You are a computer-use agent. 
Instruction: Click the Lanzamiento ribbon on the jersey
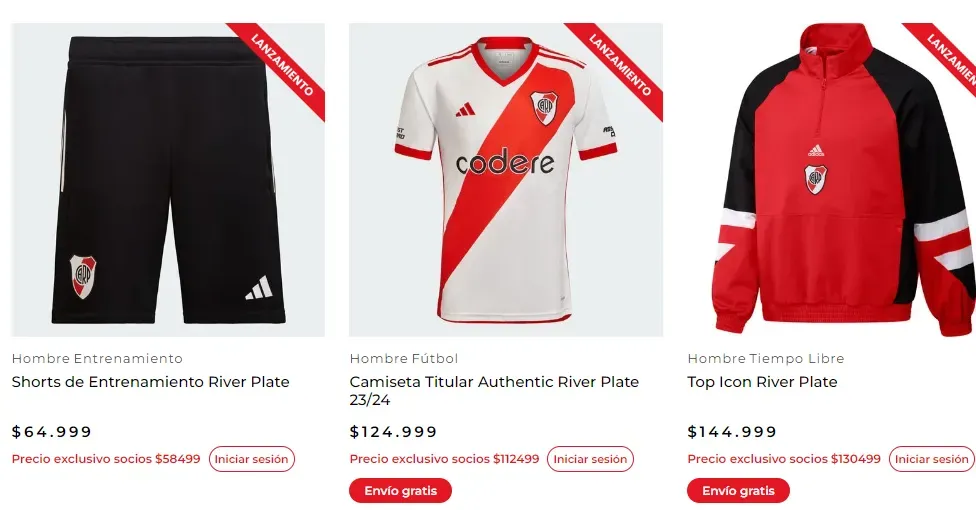pyautogui.click(x=620, y=65)
